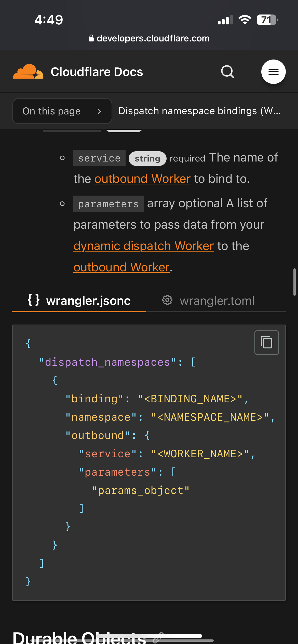Open the search magnifier icon
This screenshot has width=298, height=644.
tap(227, 71)
